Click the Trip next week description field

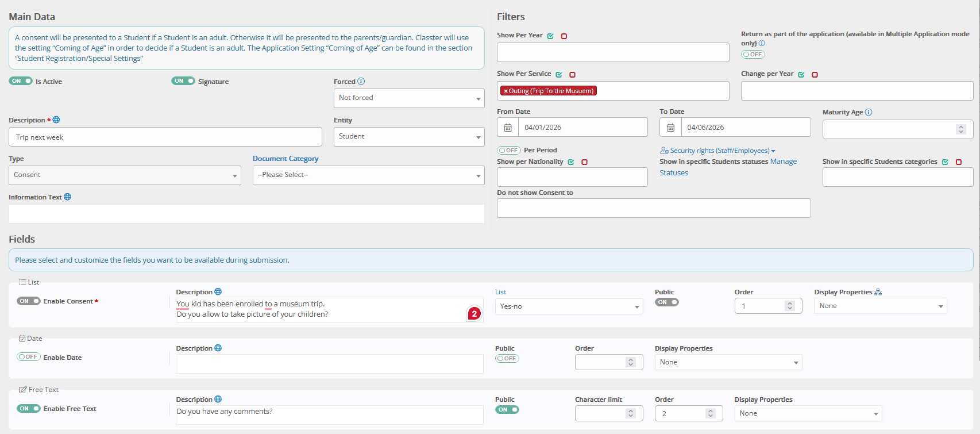[165, 137]
